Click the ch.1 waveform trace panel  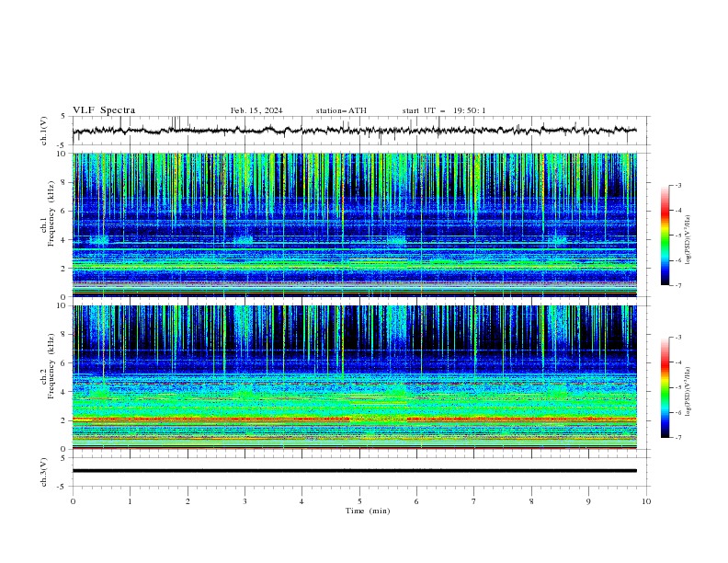[361, 131]
